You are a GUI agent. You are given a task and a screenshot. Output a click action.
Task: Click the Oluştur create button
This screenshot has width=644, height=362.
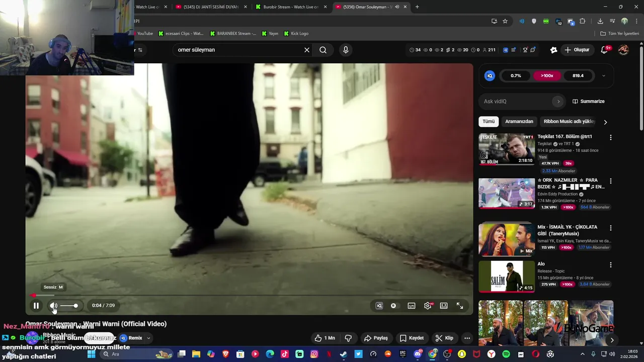577,50
